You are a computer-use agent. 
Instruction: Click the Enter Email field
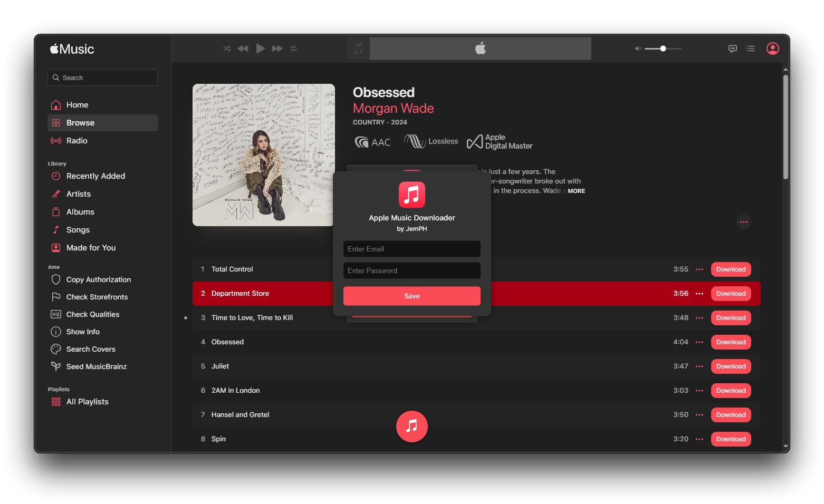click(x=412, y=249)
